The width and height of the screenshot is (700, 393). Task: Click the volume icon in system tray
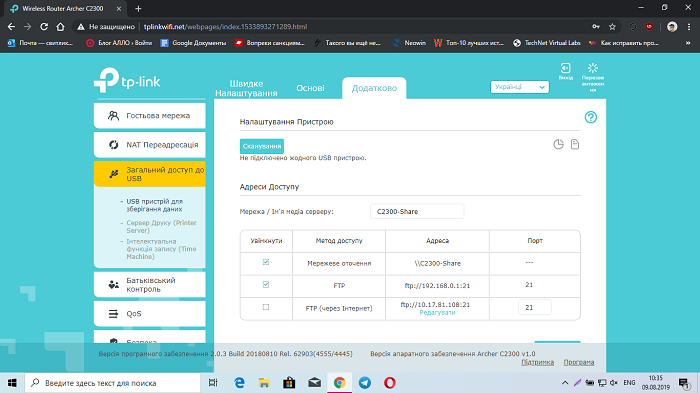(x=614, y=383)
